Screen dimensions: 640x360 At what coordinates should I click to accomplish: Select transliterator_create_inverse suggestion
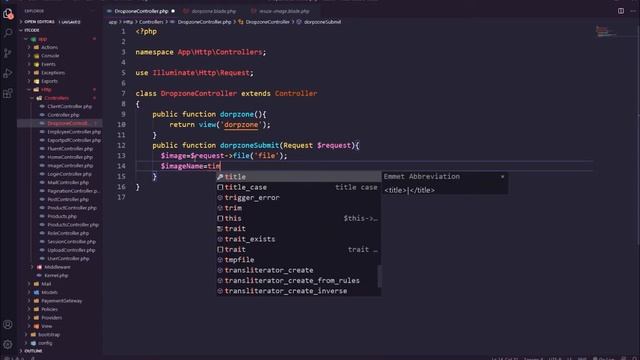click(x=298, y=291)
